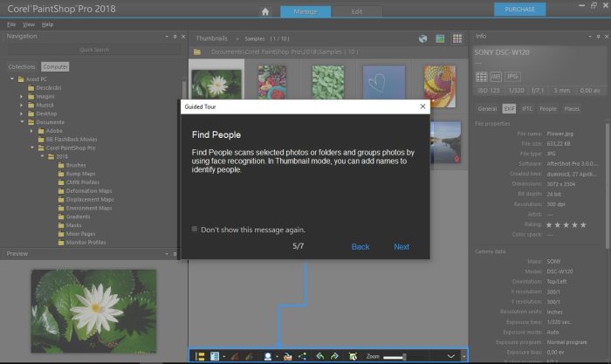
Task: Toggle the Navigation palette toolbar icon
Action: pyautogui.click(x=200, y=356)
